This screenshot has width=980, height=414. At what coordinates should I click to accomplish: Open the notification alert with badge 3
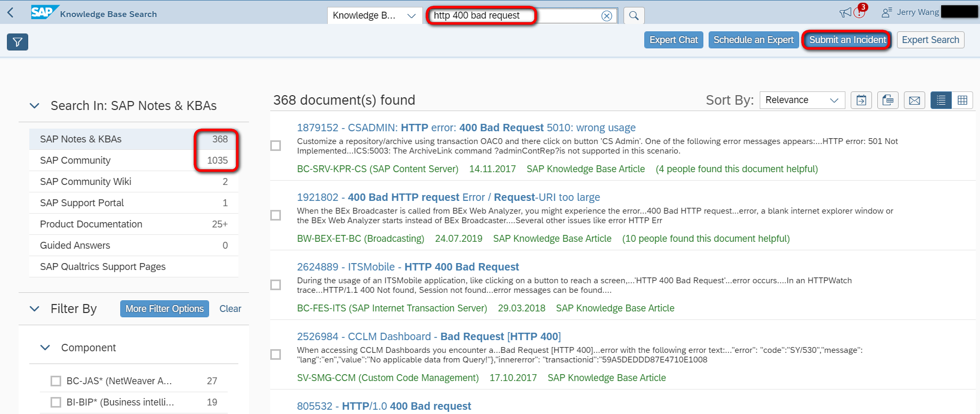pyautogui.click(x=860, y=11)
